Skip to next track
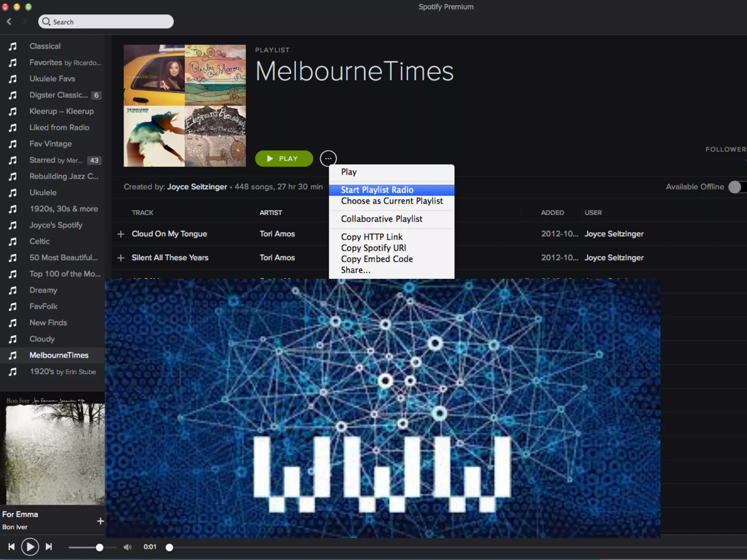 click(49, 547)
